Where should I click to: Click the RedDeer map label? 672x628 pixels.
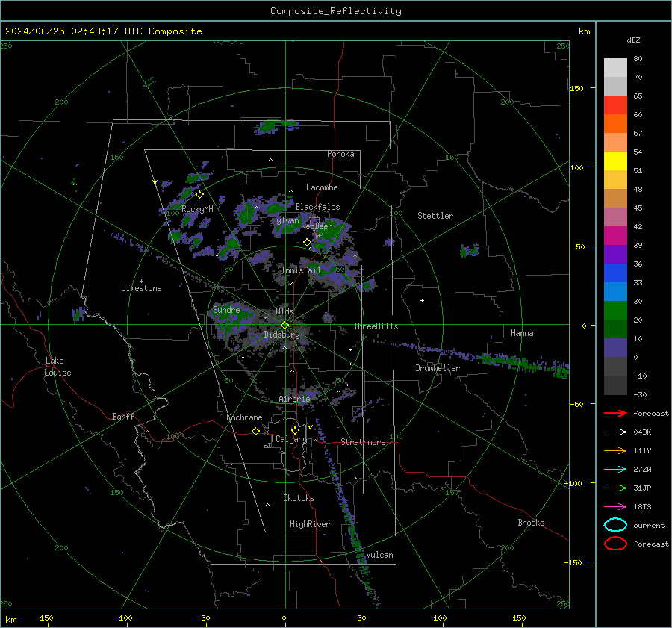coord(317,226)
